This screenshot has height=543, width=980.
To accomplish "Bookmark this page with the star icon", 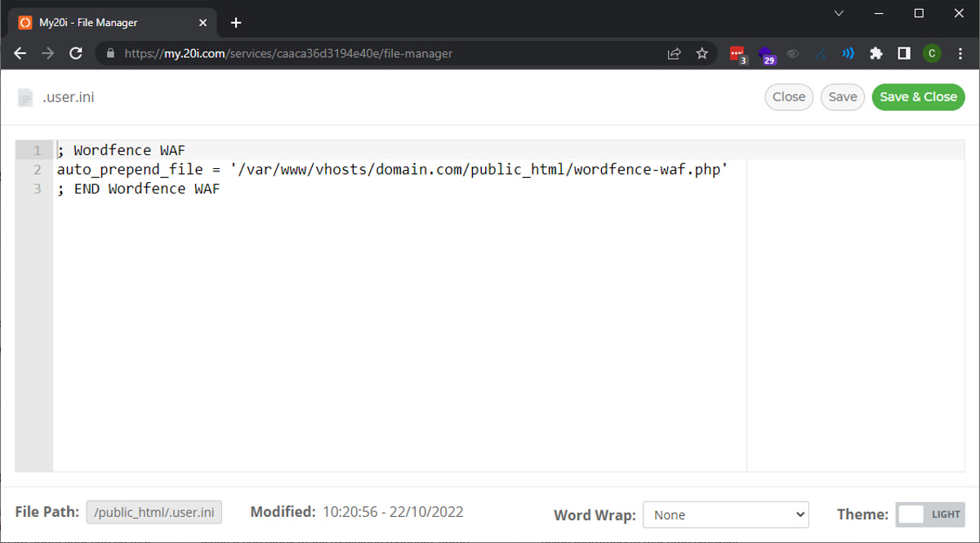I will 702,53.
